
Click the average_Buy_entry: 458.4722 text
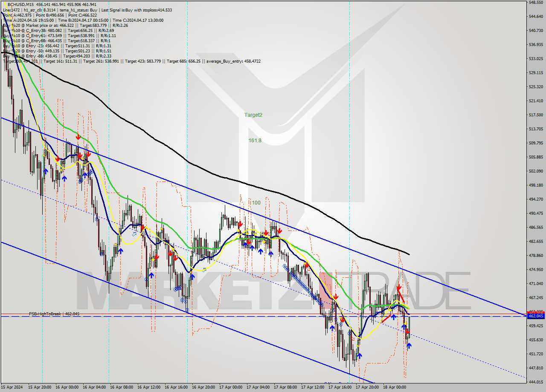tap(233, 61)
